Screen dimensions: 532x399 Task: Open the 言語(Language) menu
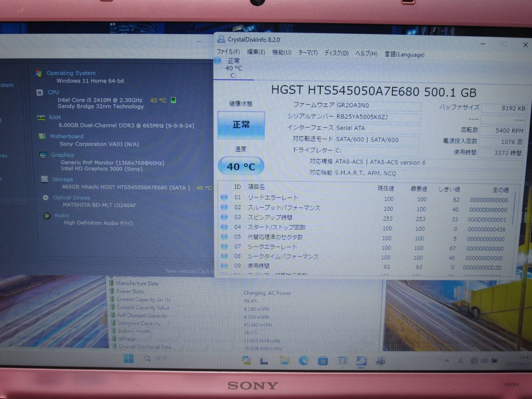[x=405, y=54]
